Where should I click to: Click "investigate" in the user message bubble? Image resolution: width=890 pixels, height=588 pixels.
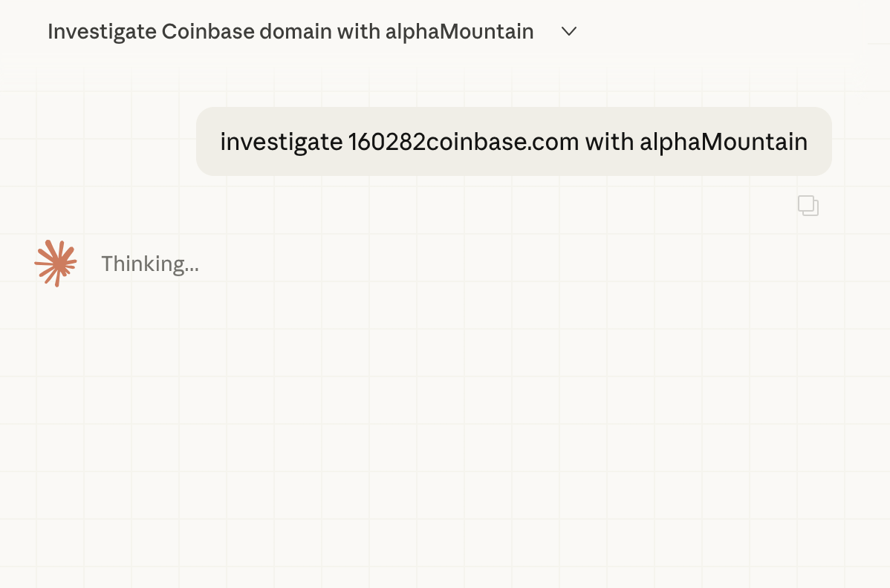tap(281, 141)
